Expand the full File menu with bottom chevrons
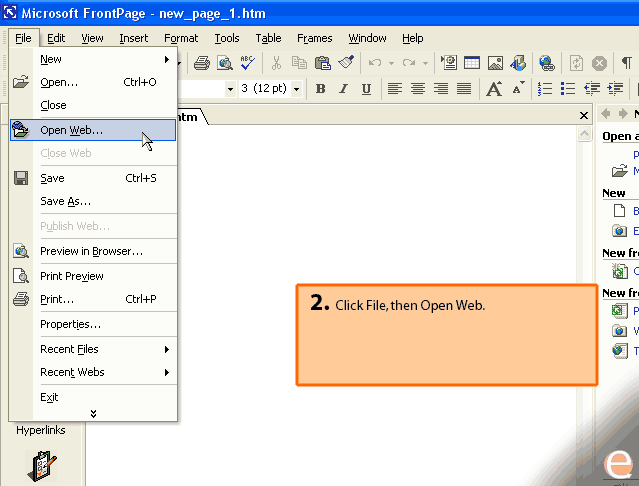 click(93, 413)
